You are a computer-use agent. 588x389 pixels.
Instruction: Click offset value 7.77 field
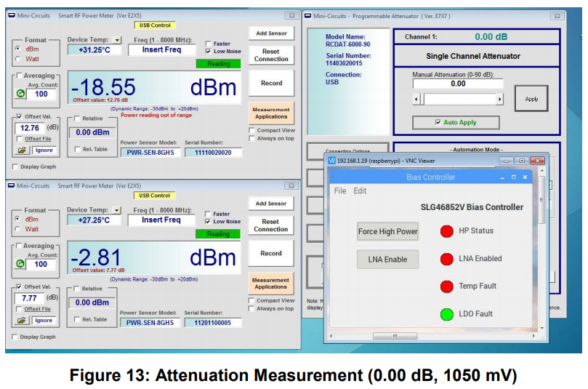[x=29, y=298]
